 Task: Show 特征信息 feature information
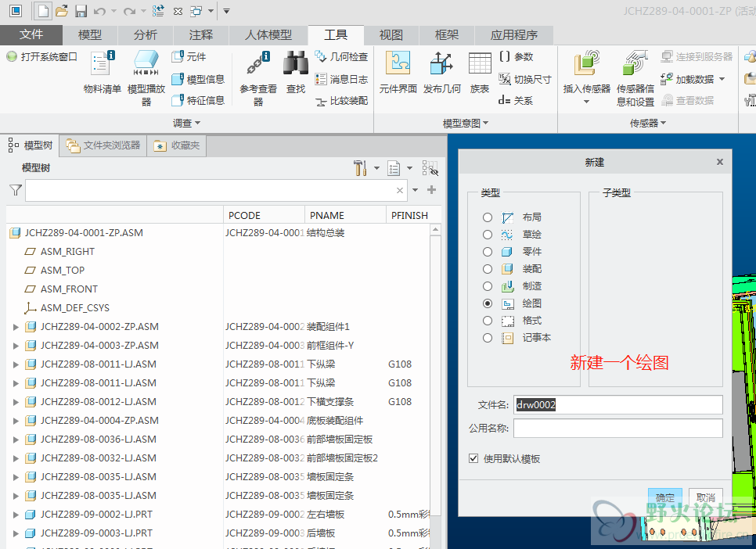coord(198,100)
